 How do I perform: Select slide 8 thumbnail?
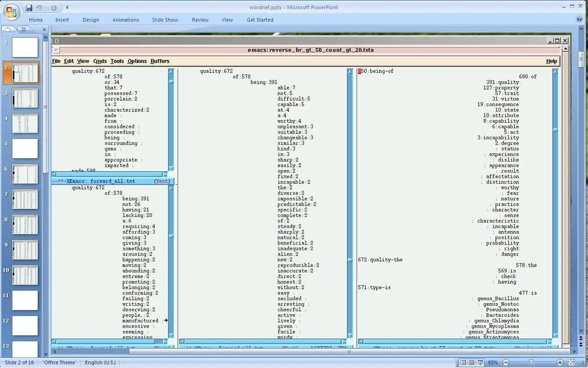(25, 224)
